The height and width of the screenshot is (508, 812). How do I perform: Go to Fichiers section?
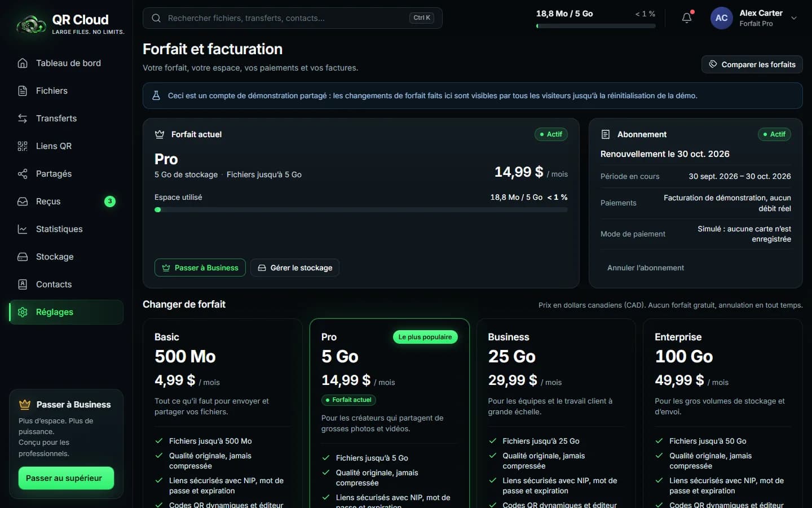click(67, 91)
